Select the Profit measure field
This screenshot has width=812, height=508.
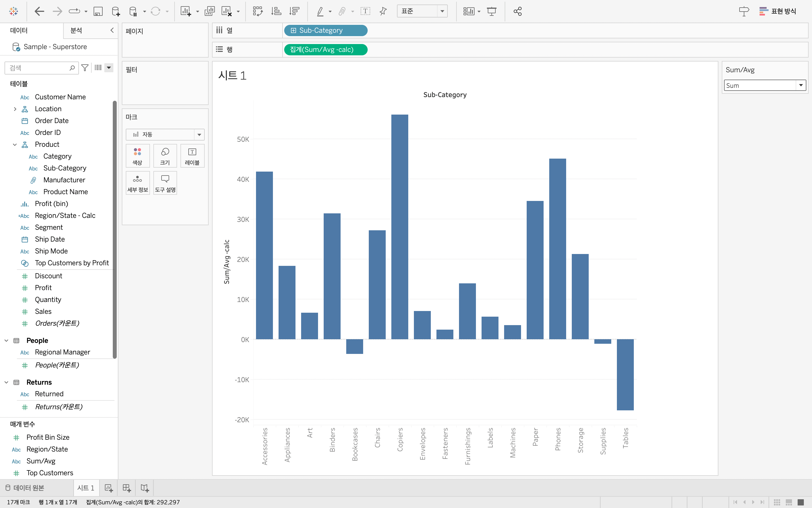pos(43,288)
